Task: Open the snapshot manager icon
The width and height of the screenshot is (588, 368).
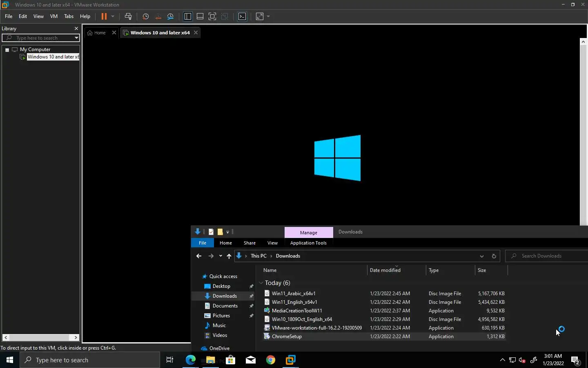Action: pos(171,16)
